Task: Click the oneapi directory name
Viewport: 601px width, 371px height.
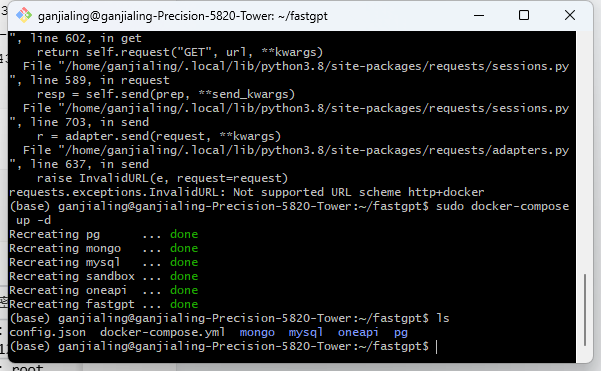Action: pyautogui.click(x=358, y=332)
